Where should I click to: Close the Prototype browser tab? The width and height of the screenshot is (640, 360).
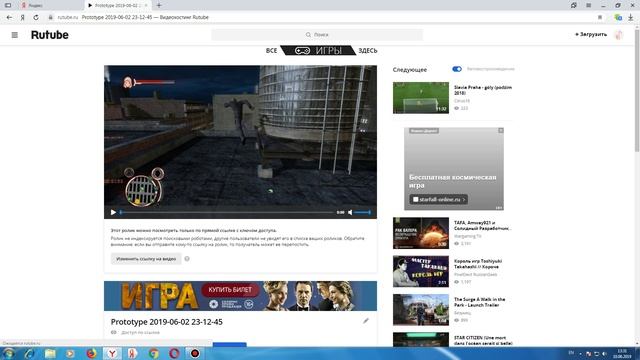(x=146, y=5)
